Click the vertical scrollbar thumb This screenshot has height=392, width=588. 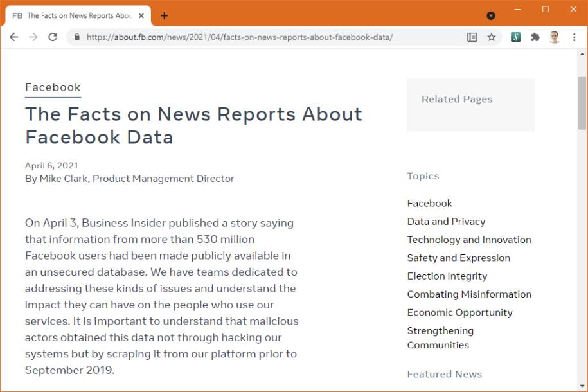tap(582, 103)
